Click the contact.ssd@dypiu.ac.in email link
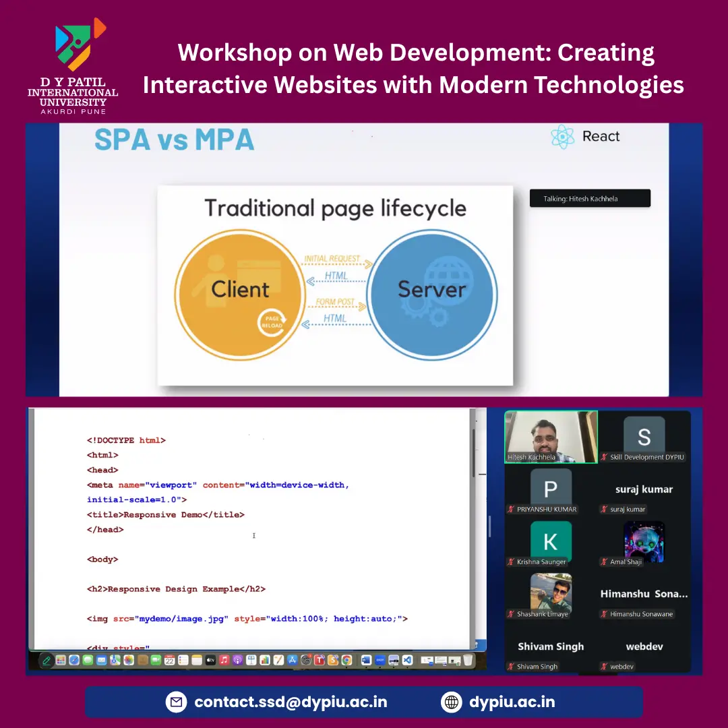 [x=290, y=702]
